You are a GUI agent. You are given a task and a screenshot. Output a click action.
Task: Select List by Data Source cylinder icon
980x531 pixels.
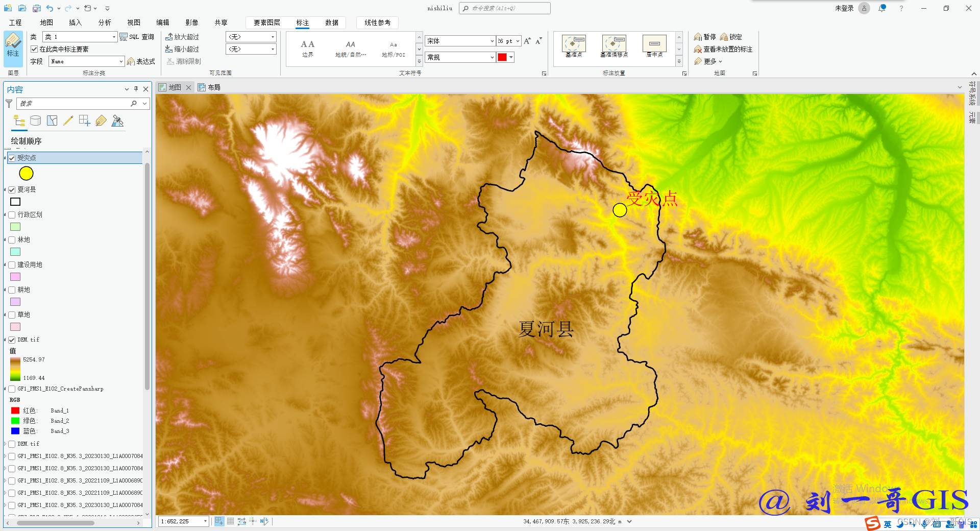tap(36, 121)
